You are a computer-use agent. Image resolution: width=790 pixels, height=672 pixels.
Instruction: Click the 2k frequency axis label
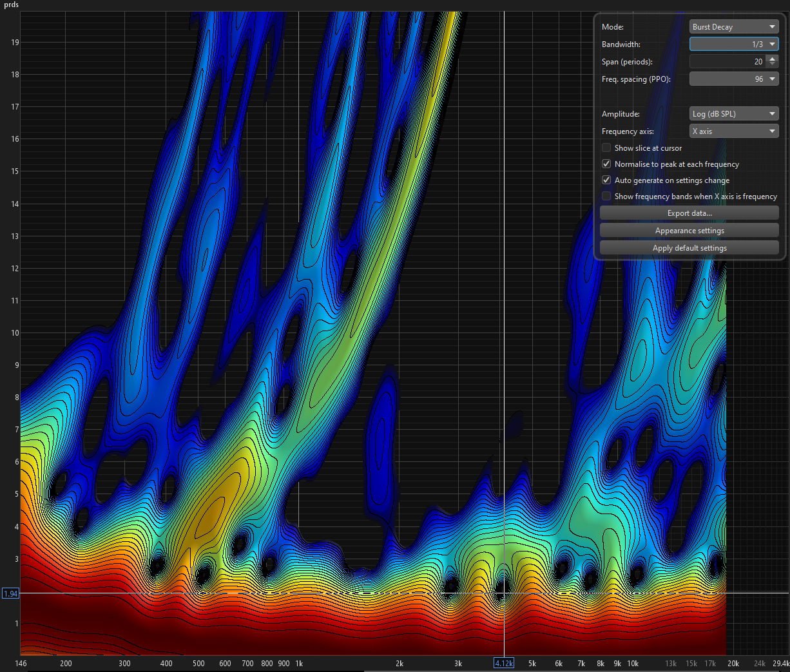point(400,664)
